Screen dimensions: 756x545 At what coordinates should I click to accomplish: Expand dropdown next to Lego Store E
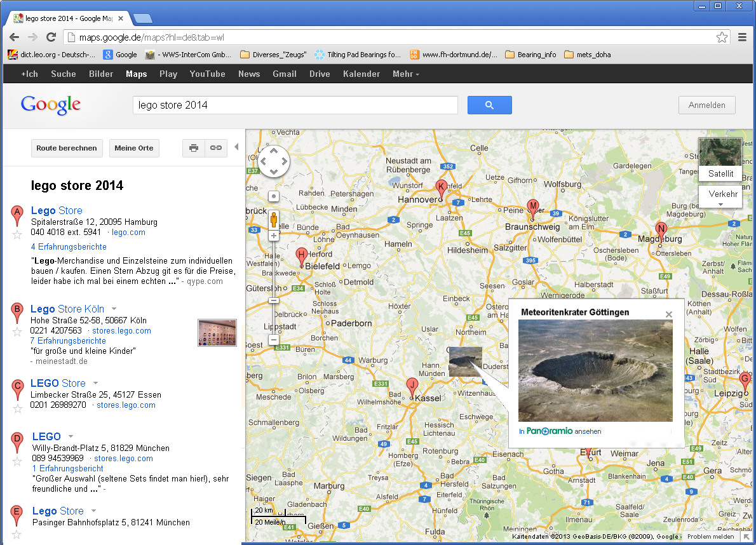click(x=93, y=511)
